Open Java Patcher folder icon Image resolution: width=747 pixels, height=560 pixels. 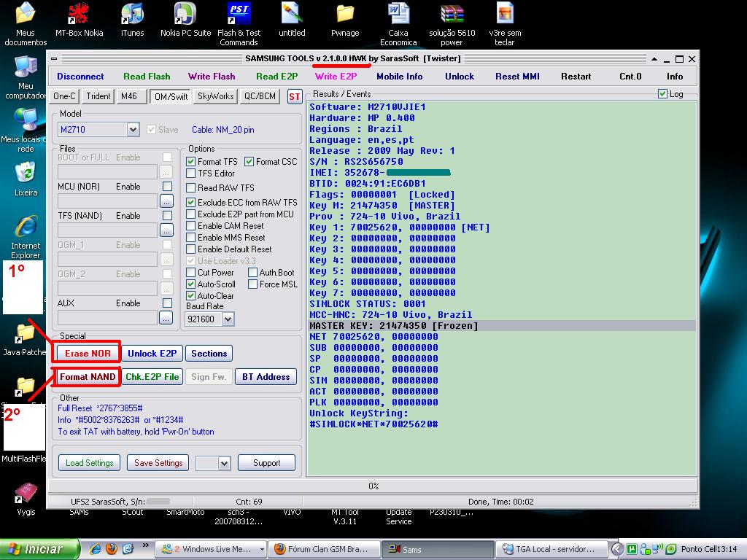pos(26,339)
